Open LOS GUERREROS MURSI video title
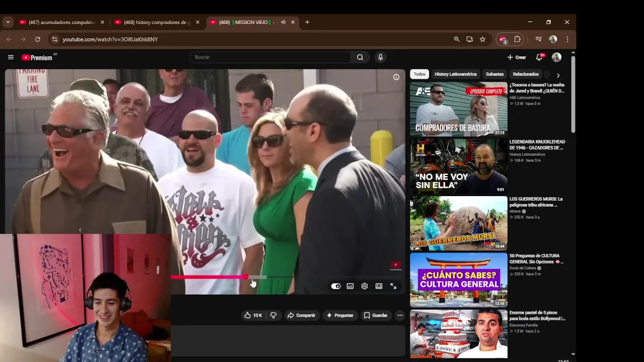Image resolution: width=644 pixels, height=362 pixels. [536, 202]
